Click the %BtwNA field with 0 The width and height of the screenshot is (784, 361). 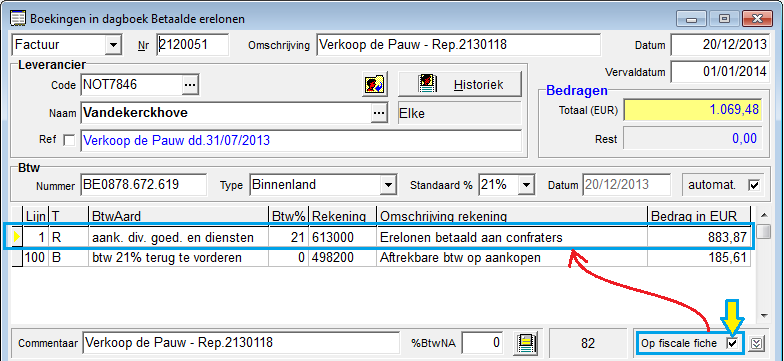(x=482, y=343)
